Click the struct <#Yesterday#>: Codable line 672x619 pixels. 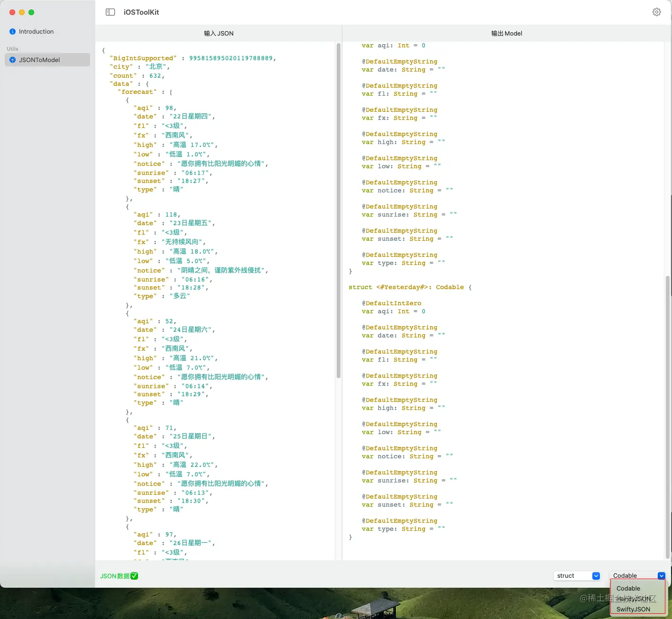410,287
